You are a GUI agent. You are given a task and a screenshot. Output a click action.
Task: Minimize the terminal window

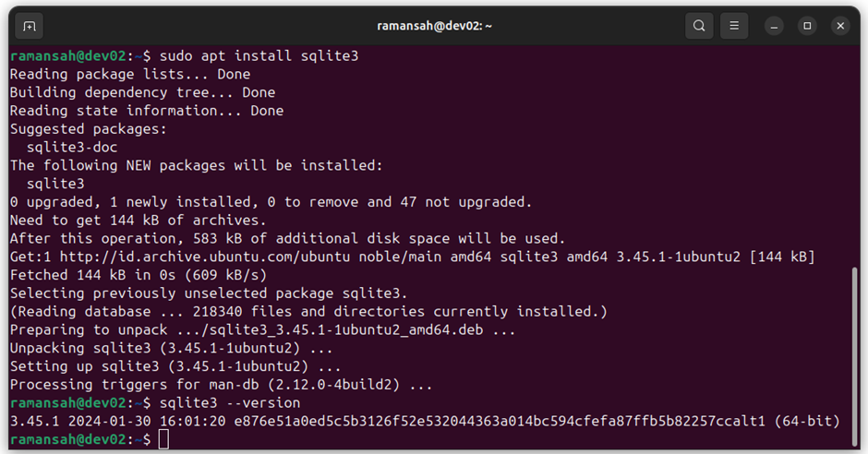click(x=774, y=26)
